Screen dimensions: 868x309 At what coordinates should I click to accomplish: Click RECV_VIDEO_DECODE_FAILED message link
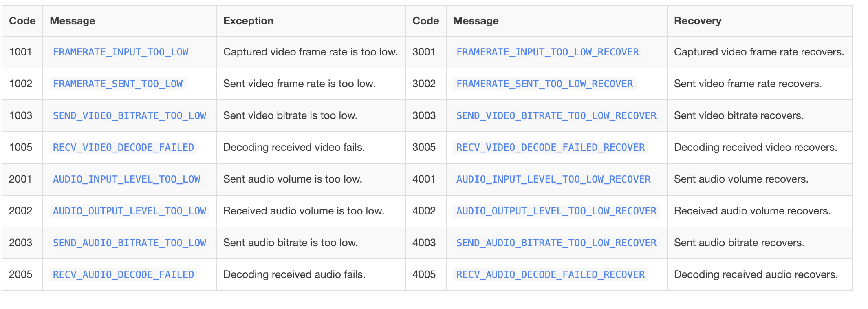(x=123, y=148)
